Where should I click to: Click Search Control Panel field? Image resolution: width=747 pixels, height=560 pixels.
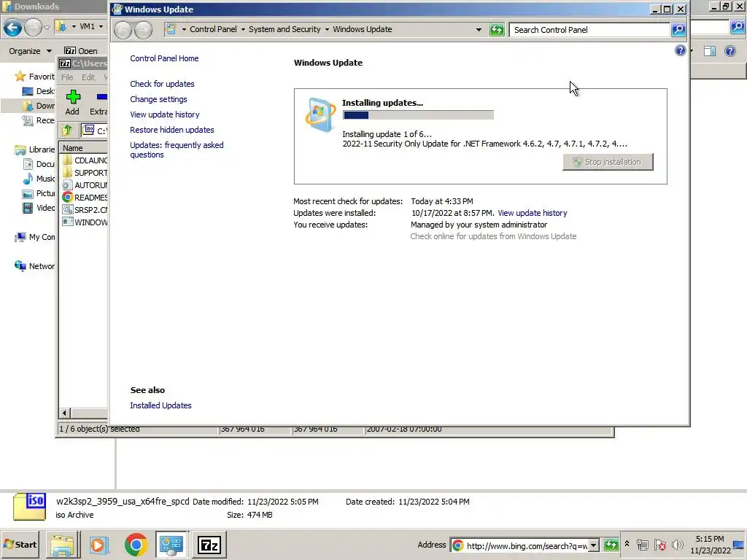(589, 29)
